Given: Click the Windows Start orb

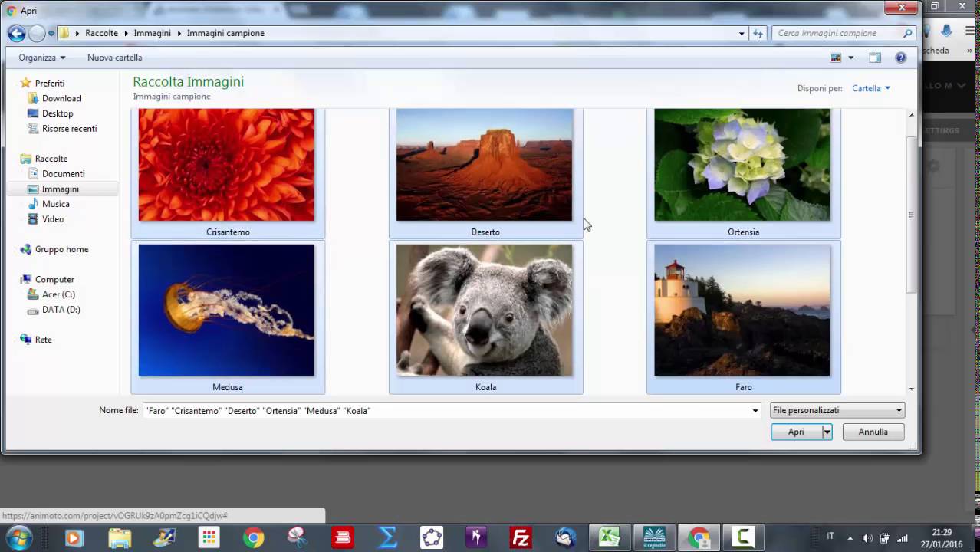Looking at the screenshot, I should 18,537.
